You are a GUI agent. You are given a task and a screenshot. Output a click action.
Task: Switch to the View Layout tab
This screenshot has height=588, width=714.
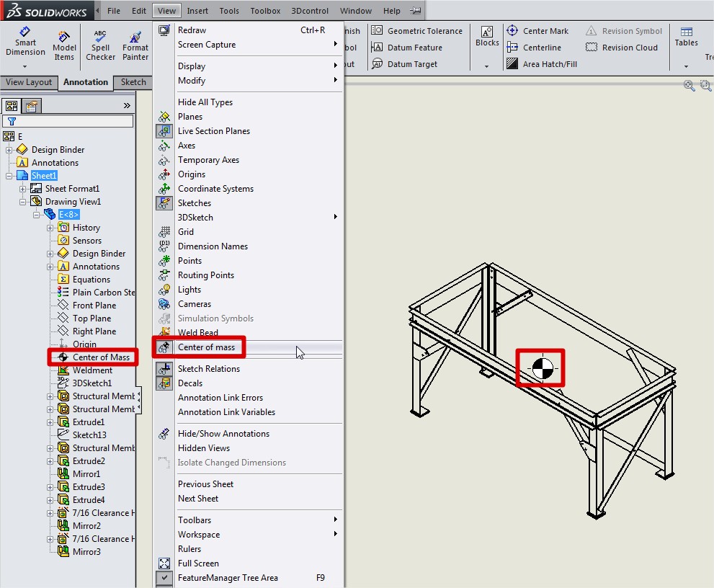click(x=29, y=82)
